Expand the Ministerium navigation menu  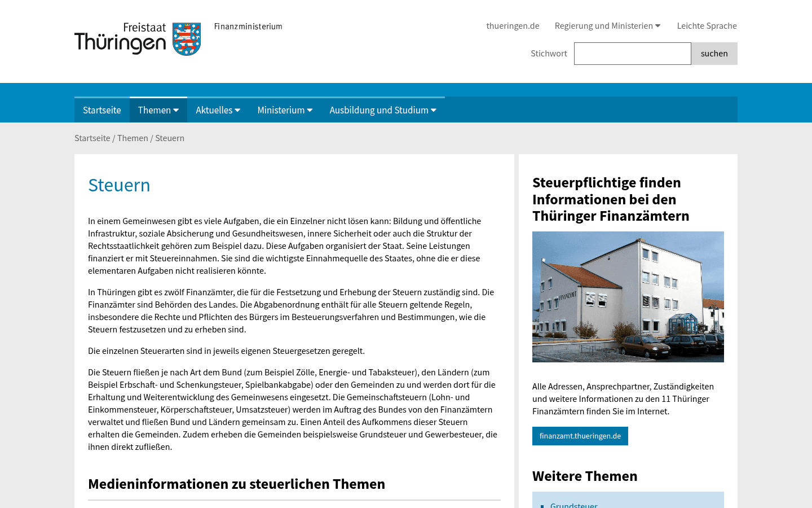285,110
